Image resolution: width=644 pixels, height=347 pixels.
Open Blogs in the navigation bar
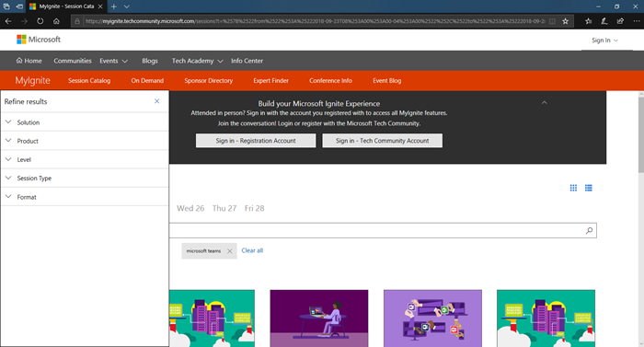[149, 61]
